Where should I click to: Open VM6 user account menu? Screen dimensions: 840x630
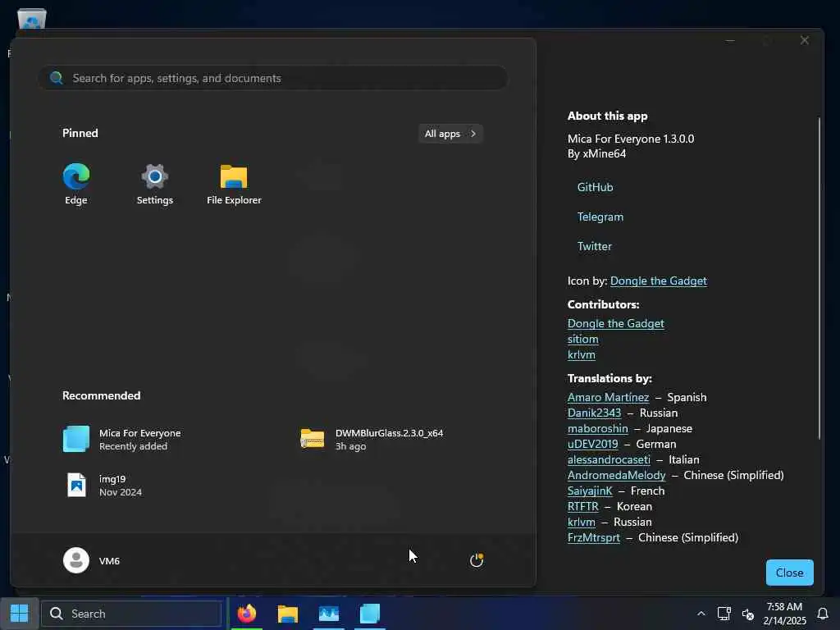[92, 560]
